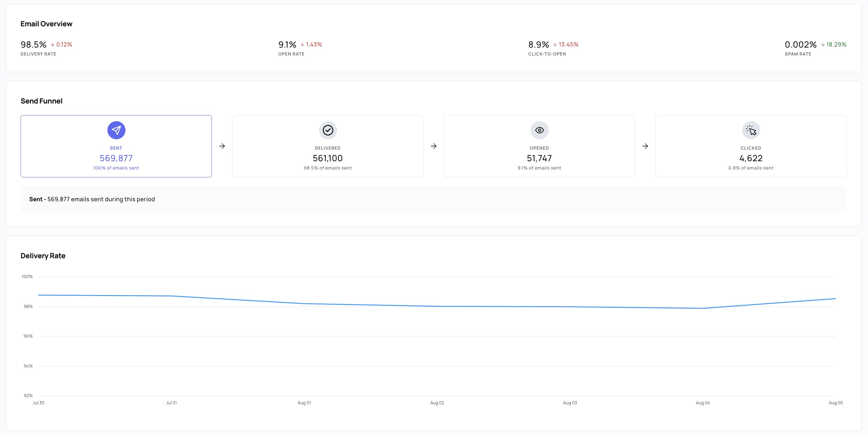Click the Delivery Rate chart heading

[x=43, y=256]
